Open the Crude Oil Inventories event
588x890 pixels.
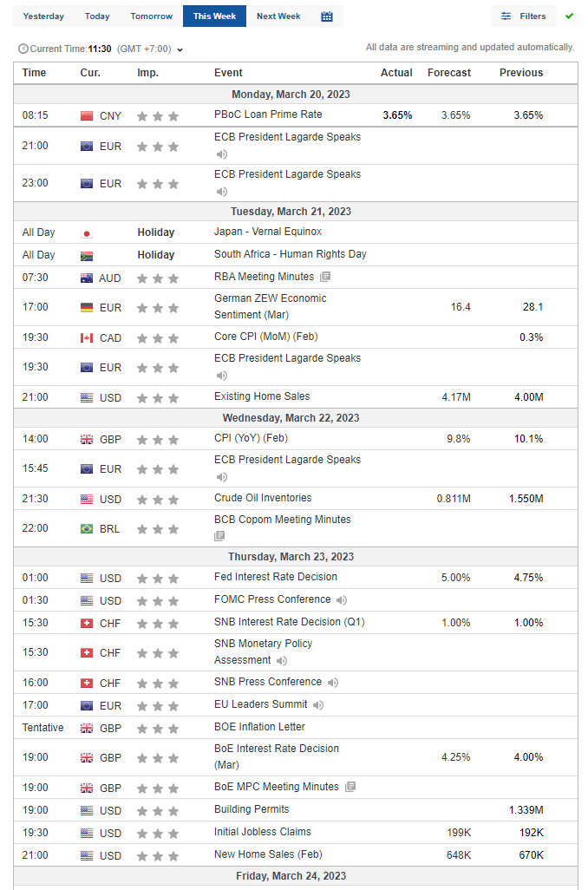point(262,498)
